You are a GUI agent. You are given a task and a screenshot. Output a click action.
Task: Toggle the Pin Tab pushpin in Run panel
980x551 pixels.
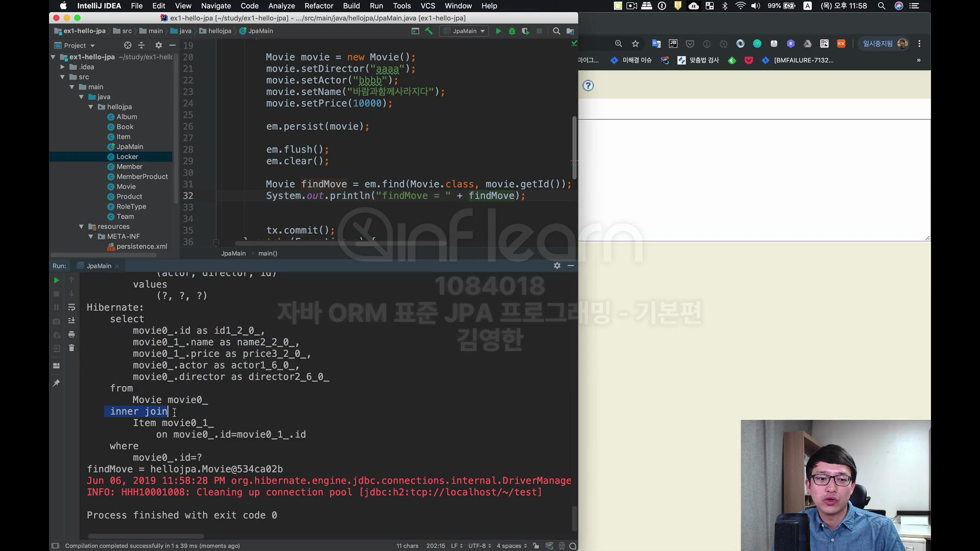pyautogui.click(x=56, y=383)
